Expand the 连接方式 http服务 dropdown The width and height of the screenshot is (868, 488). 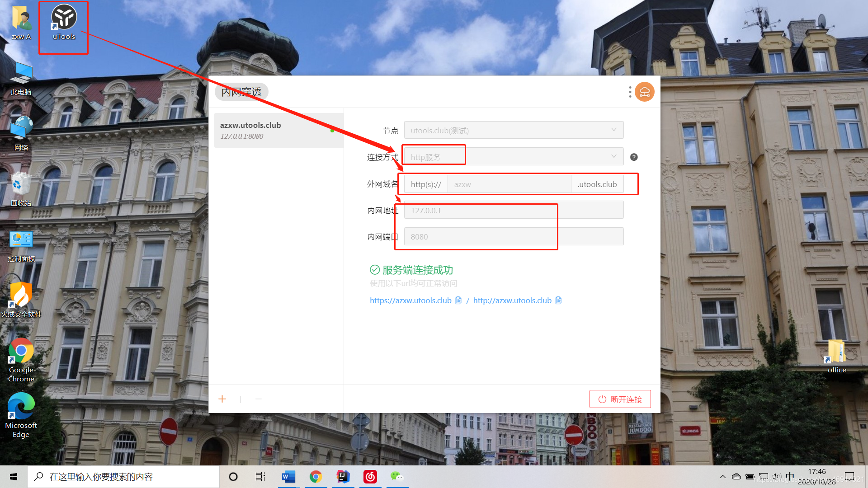[514, 157]
